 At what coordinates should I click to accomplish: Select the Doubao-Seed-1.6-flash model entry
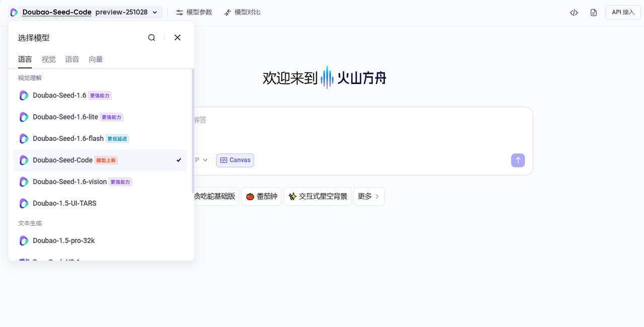(68, 138)
